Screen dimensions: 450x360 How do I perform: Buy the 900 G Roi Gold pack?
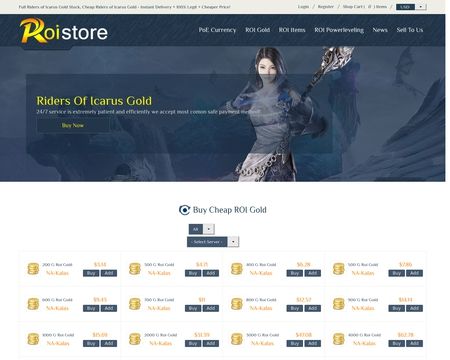pos(397,308)
